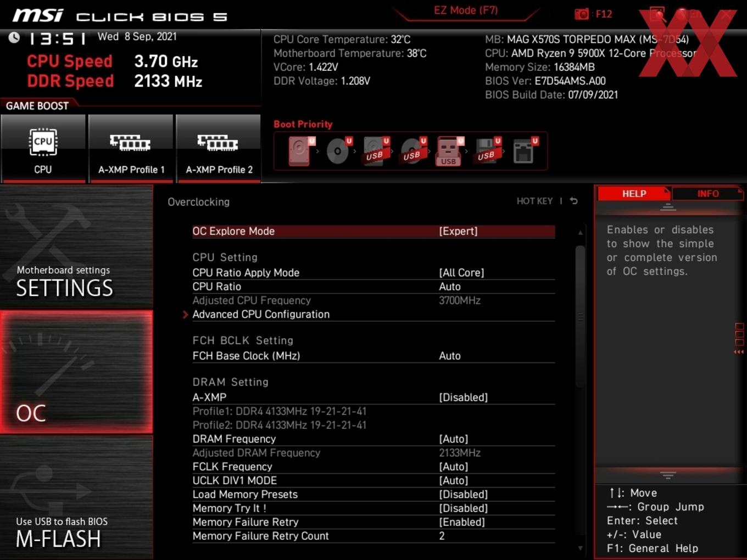Select the UCLK DIV1 MODE row label
The height and width of the screenshot is (560, 747).
235,480
